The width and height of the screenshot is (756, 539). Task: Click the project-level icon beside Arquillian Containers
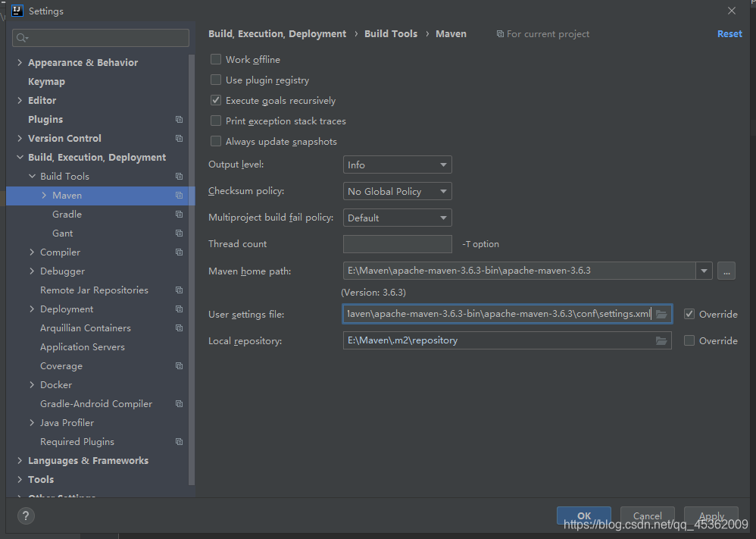(179, 328)
